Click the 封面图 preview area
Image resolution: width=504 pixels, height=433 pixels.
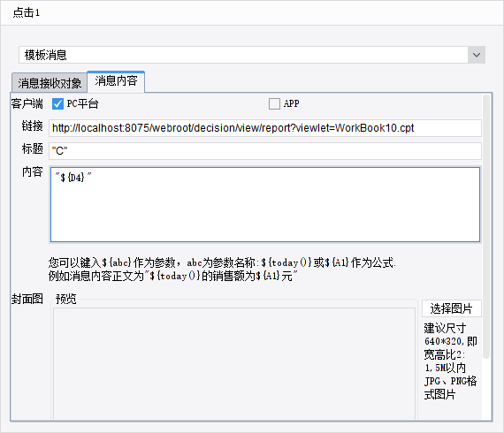click(x=234, y=363)
